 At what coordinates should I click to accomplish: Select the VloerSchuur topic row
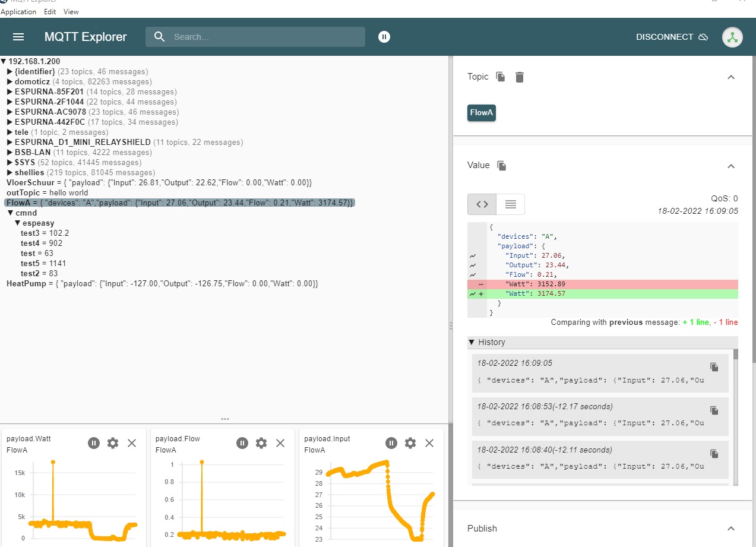pyautogui.click(x=159, y=182)
